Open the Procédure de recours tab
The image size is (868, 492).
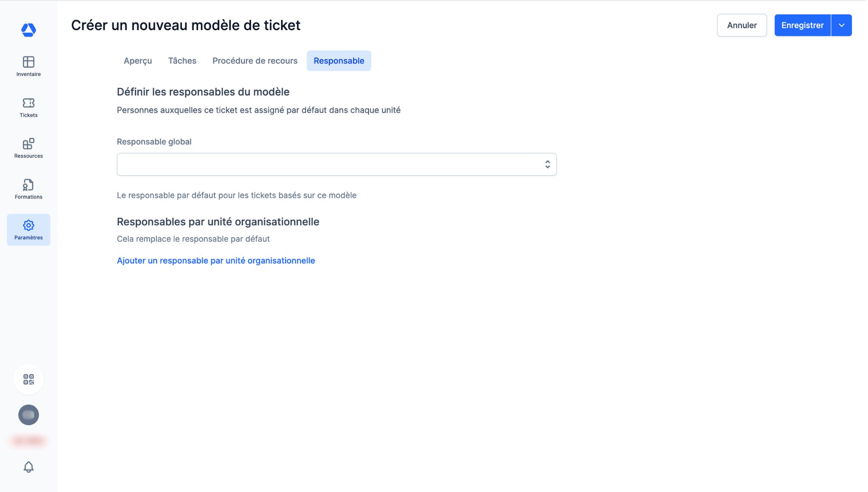point(255,61)
